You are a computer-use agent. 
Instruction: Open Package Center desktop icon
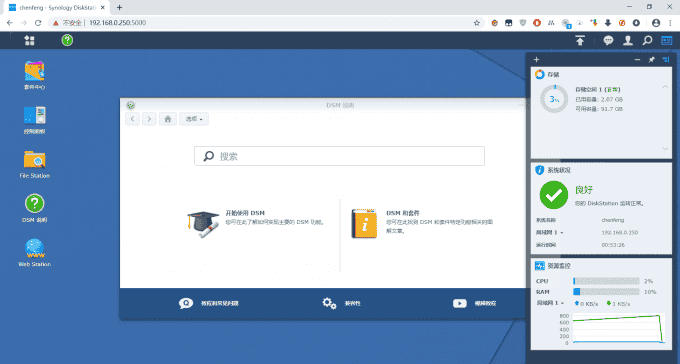click(34, 75)
